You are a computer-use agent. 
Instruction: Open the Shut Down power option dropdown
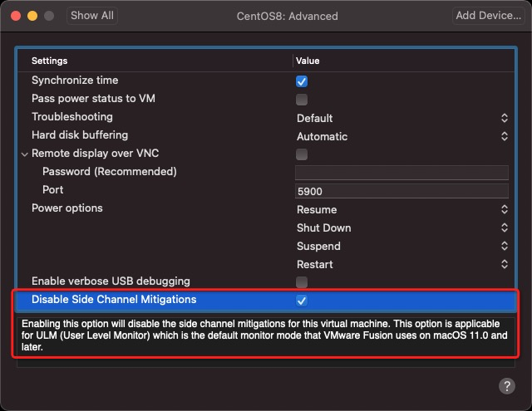401,228
